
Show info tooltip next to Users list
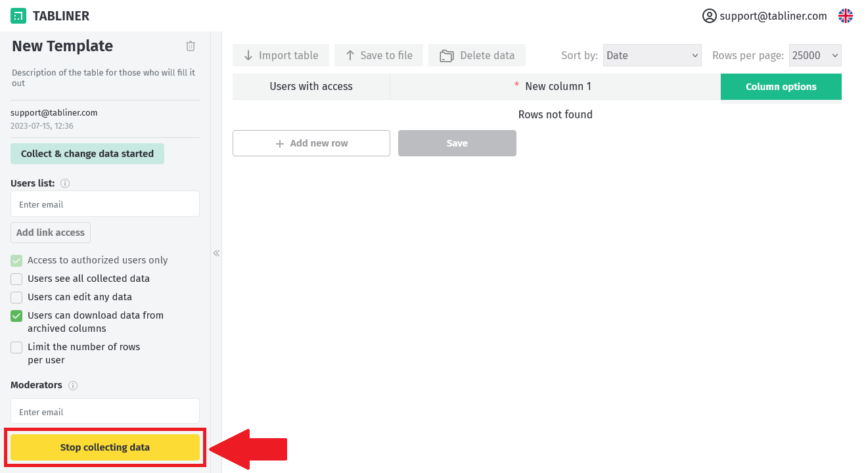coord(65,184)
